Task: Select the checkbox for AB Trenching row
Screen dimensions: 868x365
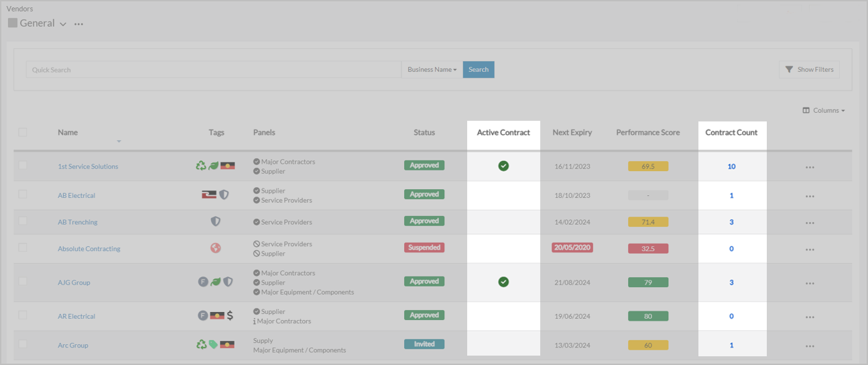Action: (x=23, y=221)
